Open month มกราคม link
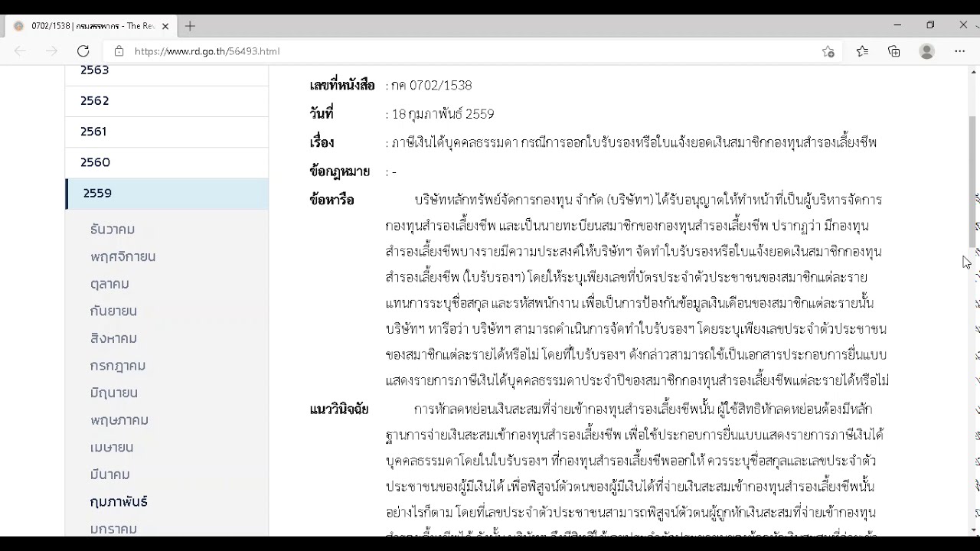Image resolution: width=980 pixels, height=551 pixels. click(x=113, y=529)
